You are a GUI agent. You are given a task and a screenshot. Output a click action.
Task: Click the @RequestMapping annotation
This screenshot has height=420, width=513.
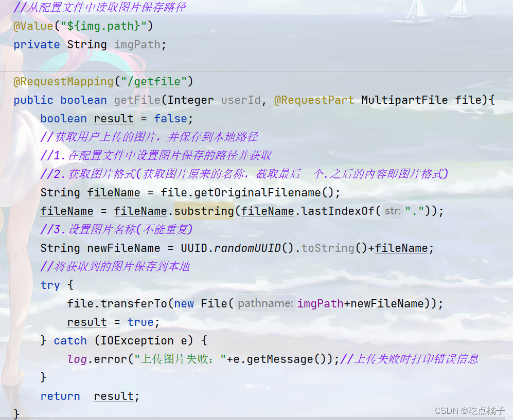[62, 81]
